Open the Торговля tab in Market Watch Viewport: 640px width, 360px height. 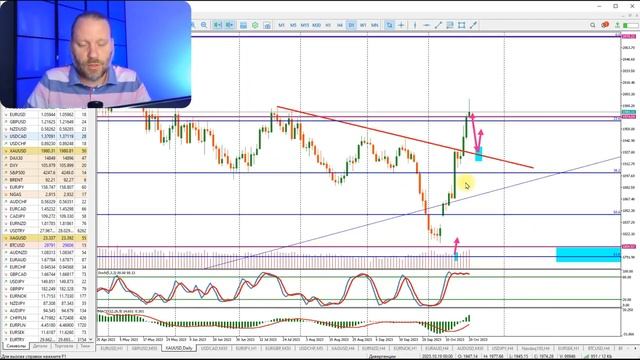point(64,346)
